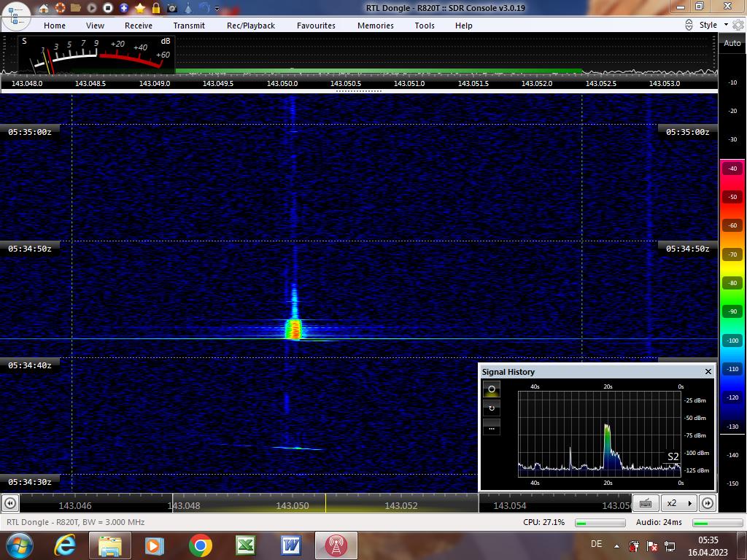Click the power plug tray icon

pos(634,545)
